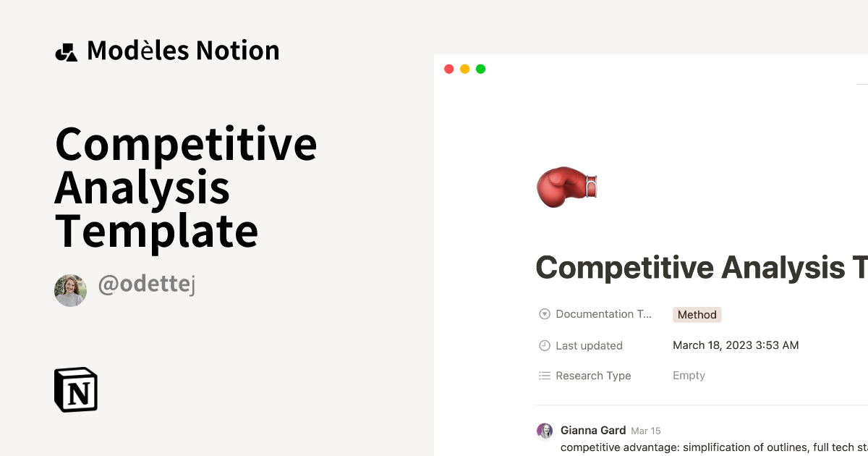Image resolution: width=868 pixels, height=456 pixels.
Task: Click the boxing glove page icon
Action: (566, 187)
